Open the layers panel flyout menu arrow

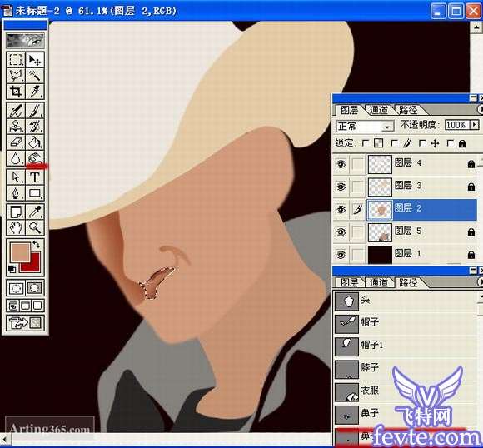(480, 109)
